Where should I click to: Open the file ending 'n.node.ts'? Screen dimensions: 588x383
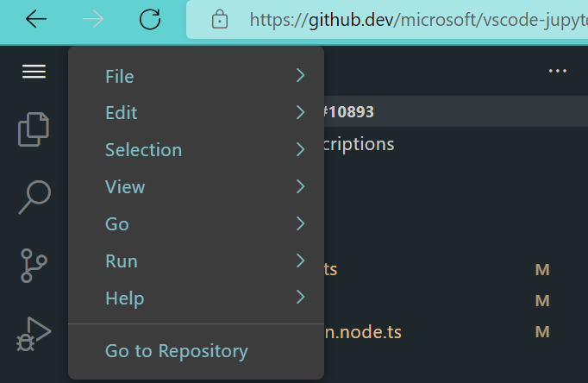455,332
